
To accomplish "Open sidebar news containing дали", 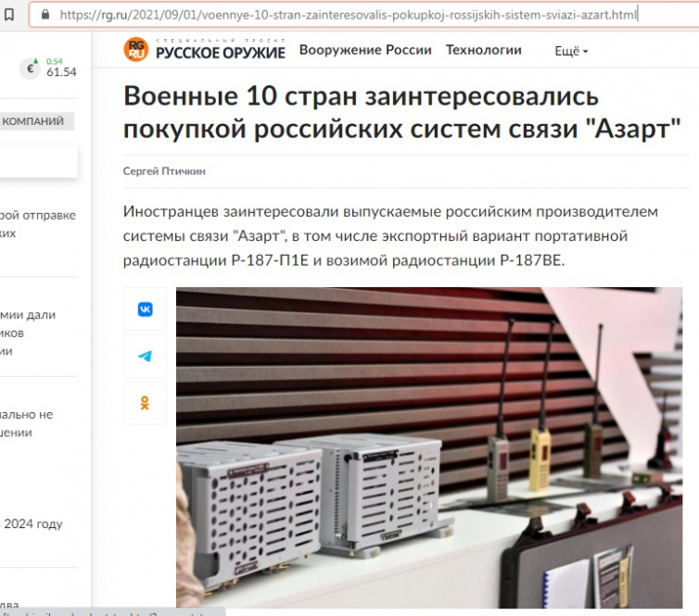I will pyautogui.click(x=28, y=333).
